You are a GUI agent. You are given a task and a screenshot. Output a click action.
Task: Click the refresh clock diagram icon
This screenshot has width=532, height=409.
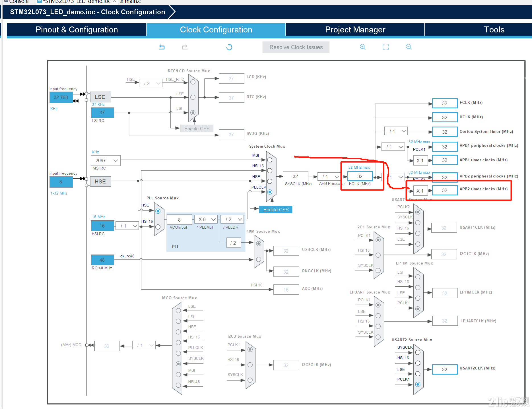point(229,47)
